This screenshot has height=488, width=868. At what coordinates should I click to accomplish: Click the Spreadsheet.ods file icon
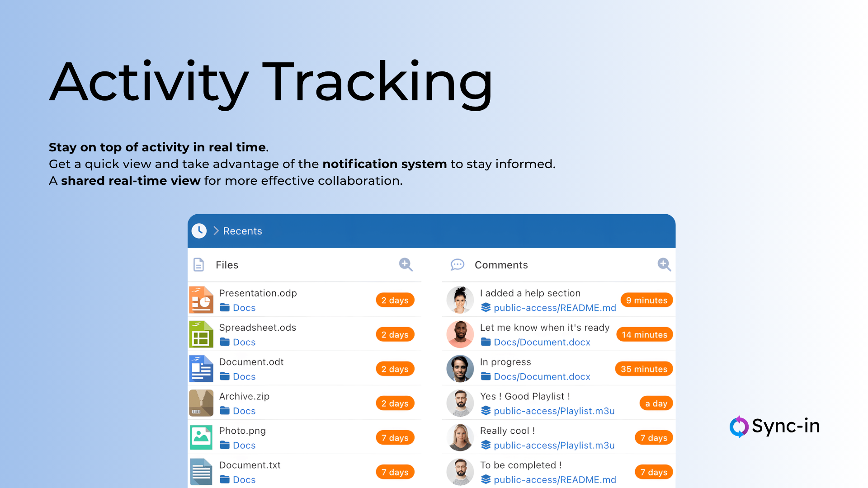pyautogui.click(x=201, y=334)
